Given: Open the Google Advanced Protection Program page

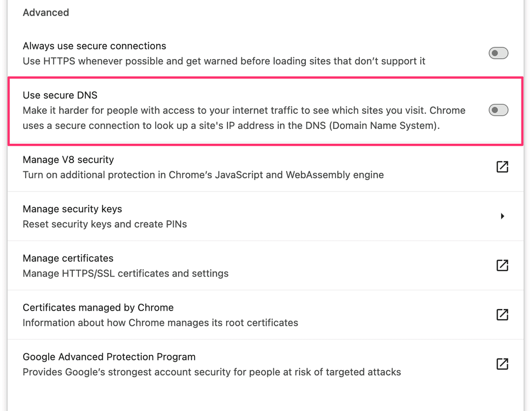Looking at the screenshot, I should point(197,364).
